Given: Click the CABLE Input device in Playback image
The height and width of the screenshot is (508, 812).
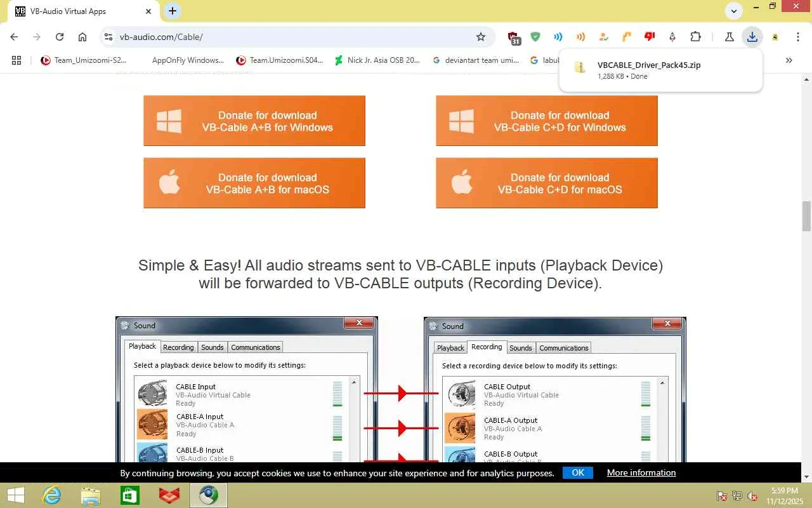Looking at the screenshot, I should pyautogui.click(x=240, y=394).
